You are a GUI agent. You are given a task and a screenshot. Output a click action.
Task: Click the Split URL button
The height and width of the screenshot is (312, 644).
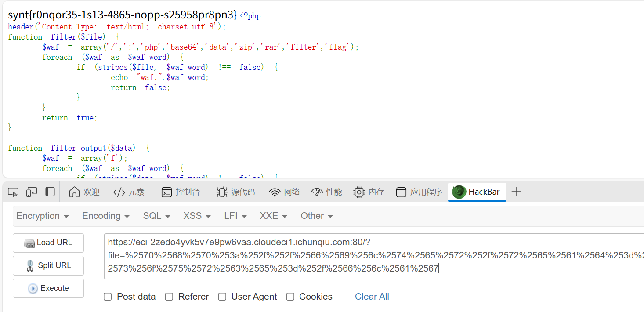[x=48, y=265]
